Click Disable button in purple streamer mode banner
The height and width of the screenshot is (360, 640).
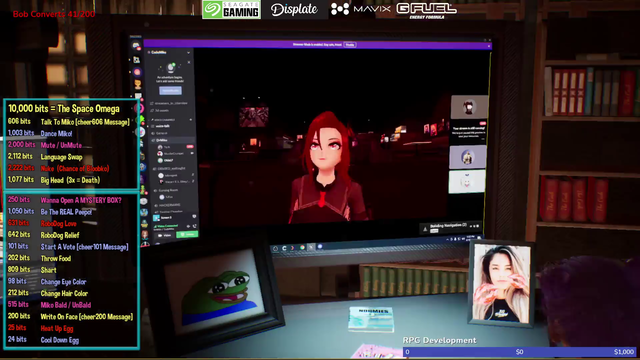[x=350, y=44]
